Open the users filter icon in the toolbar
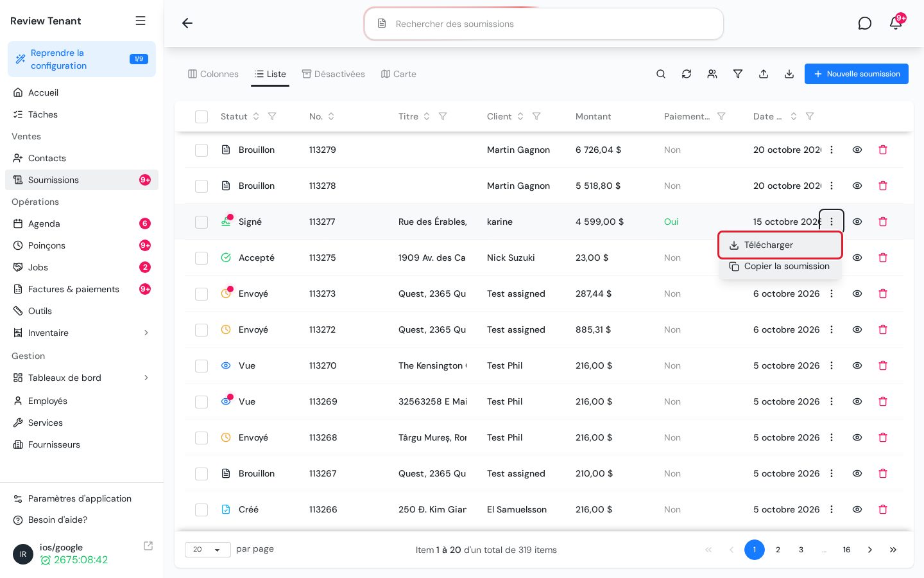The image size is (924, 578). (x=712, y=74)
